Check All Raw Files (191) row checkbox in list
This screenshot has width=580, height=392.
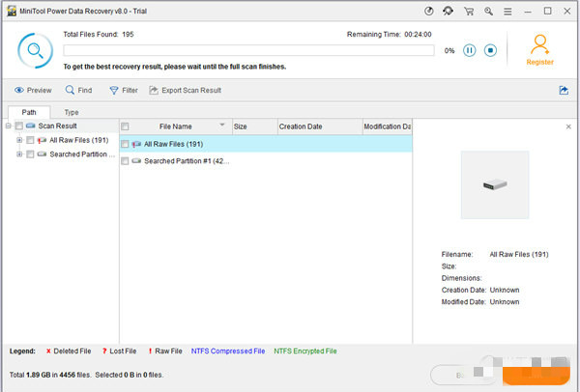(x=125, y=144)
